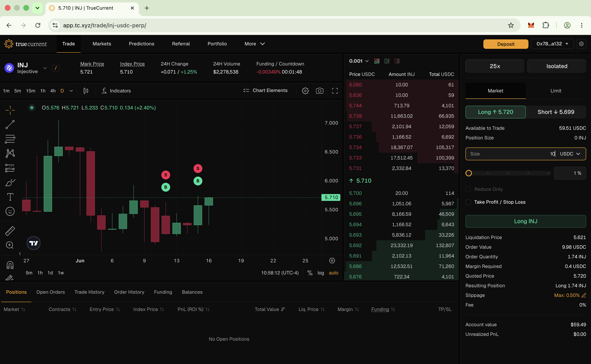Screen dimensions: 591x364
Task: Open the app settings gear near wallet
Action: 581,44
